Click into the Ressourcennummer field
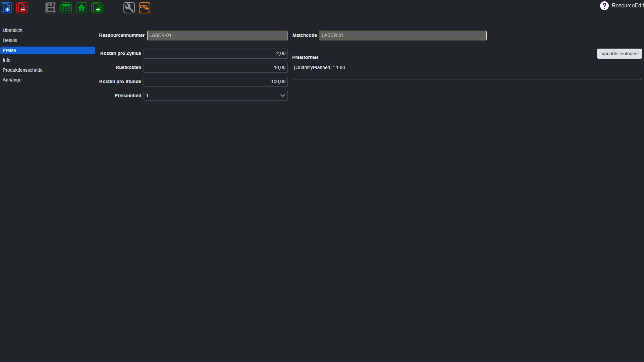This screenshot has height=362, width=644. click(217, 36)
